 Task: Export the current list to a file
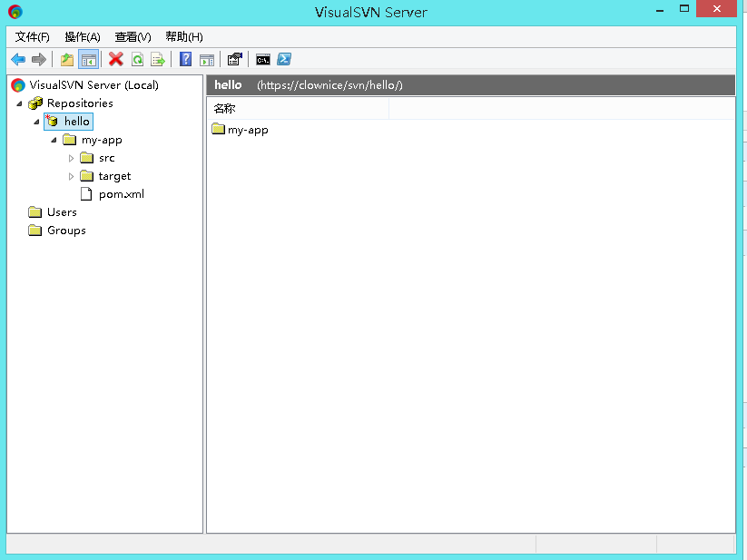click(x=156, y=59)
